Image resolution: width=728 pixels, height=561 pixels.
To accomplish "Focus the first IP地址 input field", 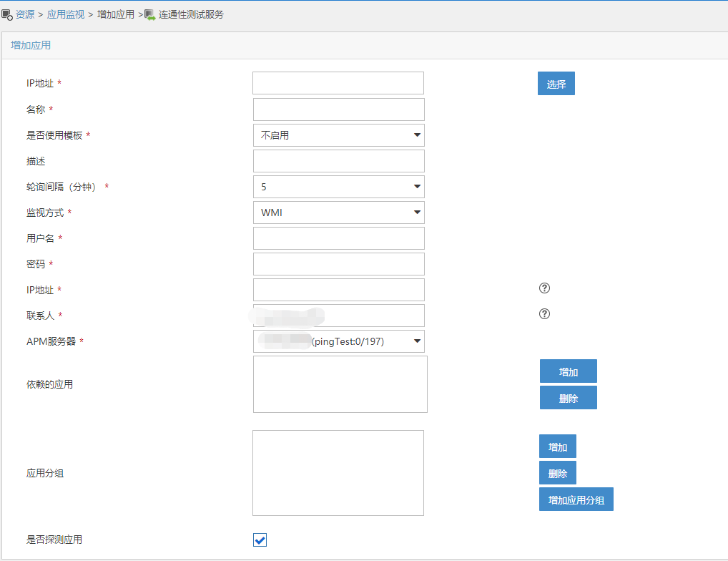I will click(338, 83).
